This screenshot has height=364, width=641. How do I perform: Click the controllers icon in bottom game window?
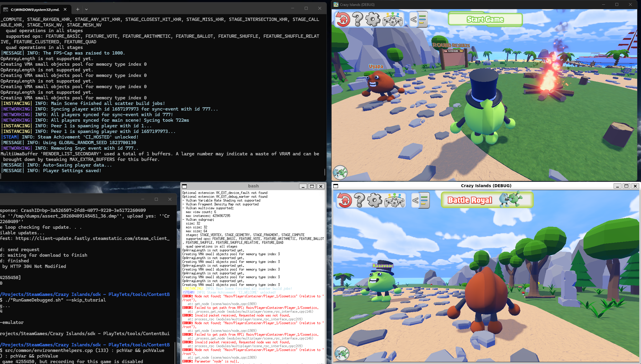[394, 201]
